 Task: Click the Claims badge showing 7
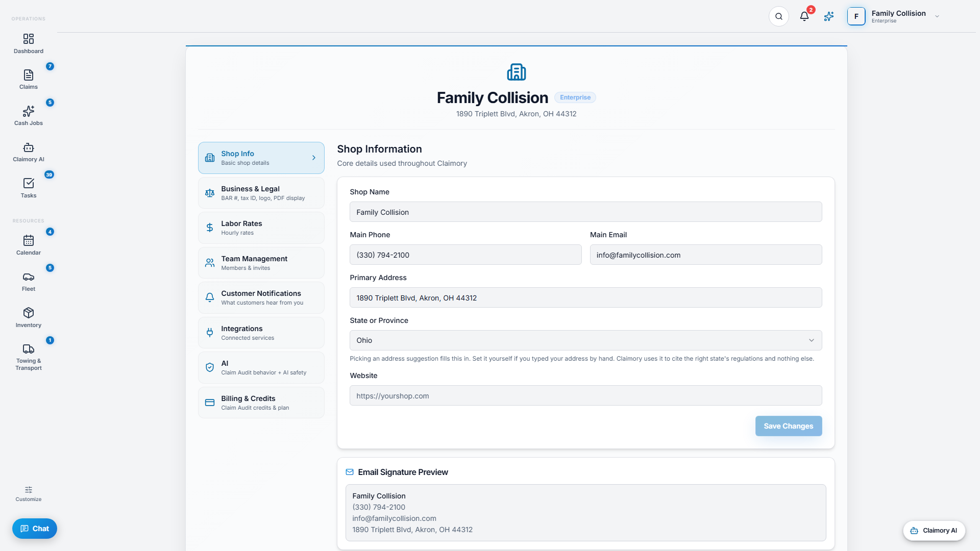pyautogui.click(x=50, y=66)
